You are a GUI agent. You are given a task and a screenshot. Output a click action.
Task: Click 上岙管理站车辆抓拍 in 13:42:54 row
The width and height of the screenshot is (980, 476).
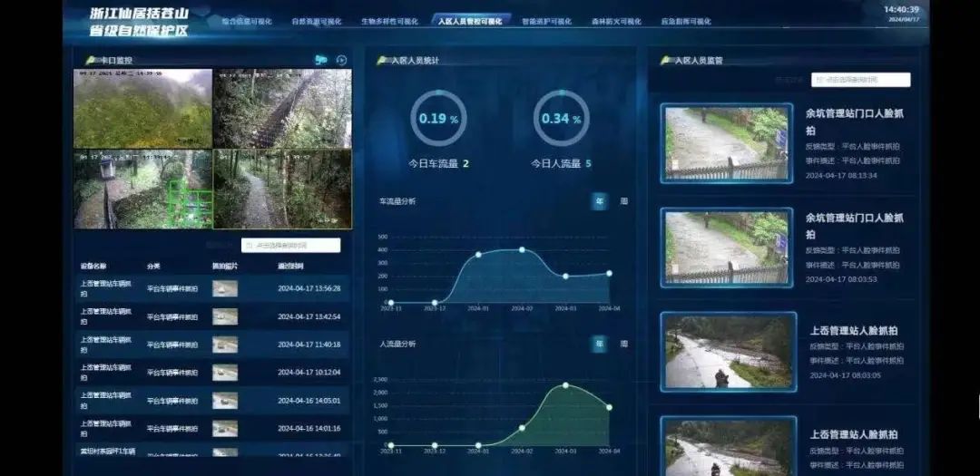[x=106, y=316]
